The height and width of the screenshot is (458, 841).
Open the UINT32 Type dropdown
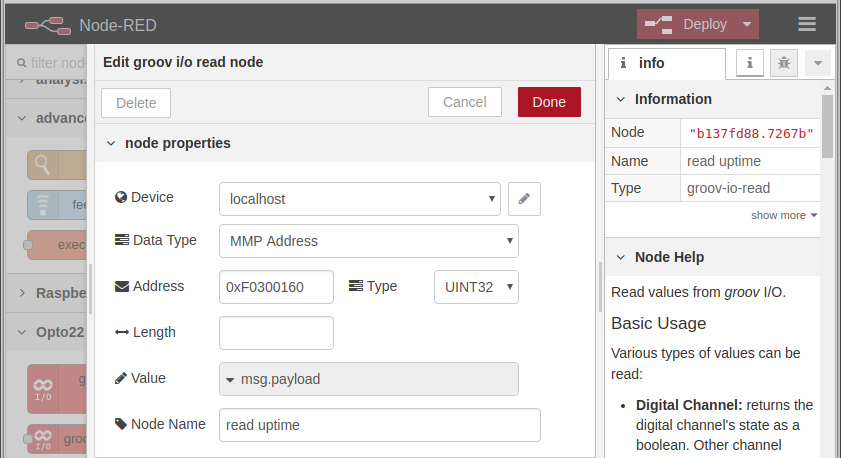pyautogui.click(x=476, y=287)
